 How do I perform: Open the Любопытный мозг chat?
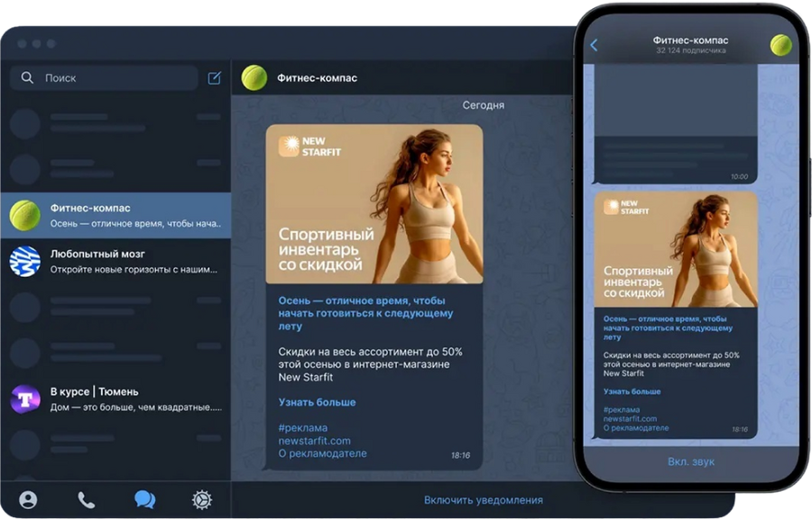[115, 261]
